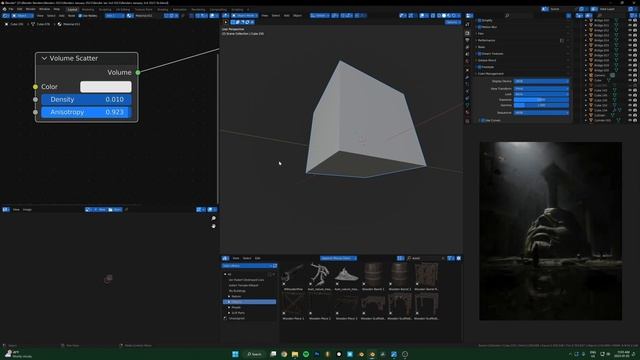Open the World properties tab
The image size is (640, 360).
click(467, 61)
